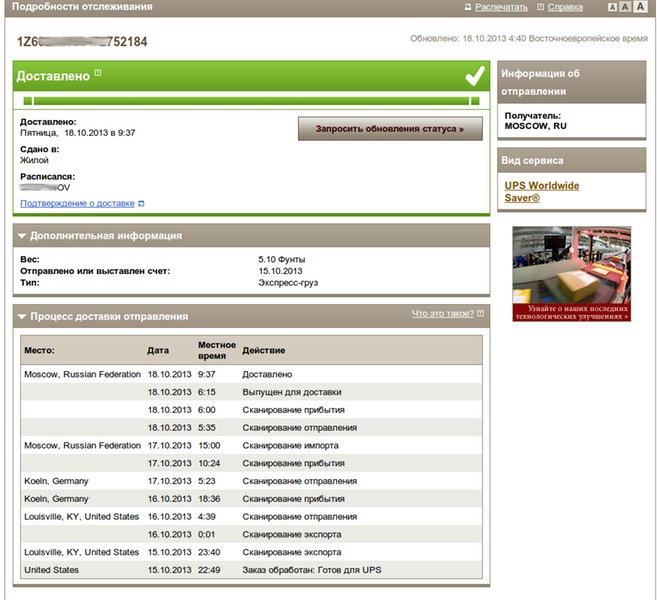Open Подтверждение о доставке link

[x=78, y=203]
